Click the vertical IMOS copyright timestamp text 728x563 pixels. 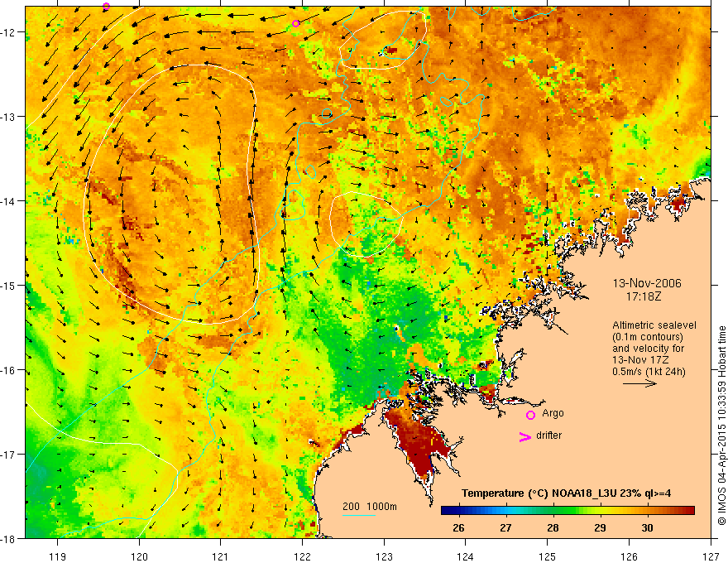click(x=721, y=426)
